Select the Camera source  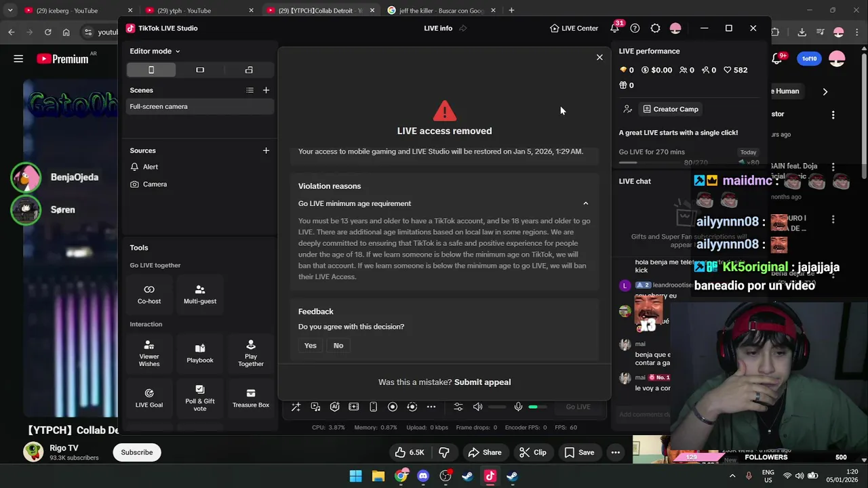(200, 184)
